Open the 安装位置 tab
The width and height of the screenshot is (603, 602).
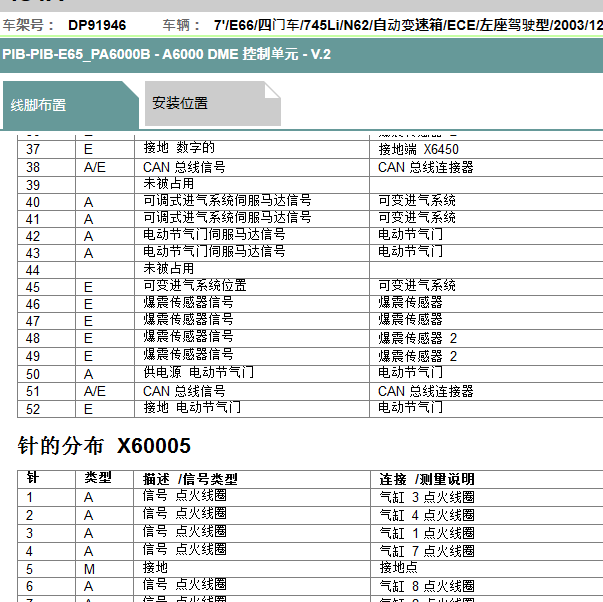213,103
